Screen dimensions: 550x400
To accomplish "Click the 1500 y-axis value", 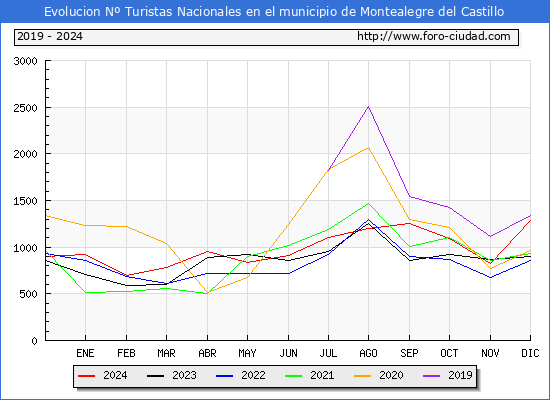I will (x=25, y=201).
